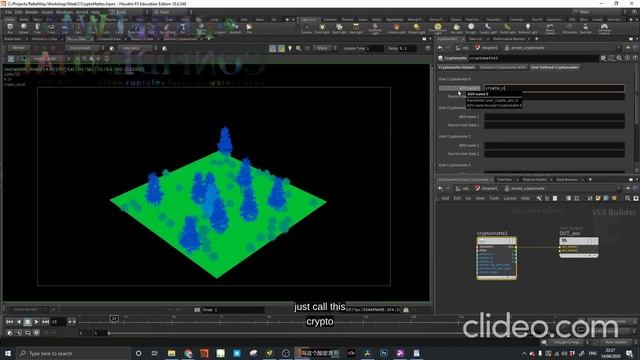Viewport: 640px width, 360px height.
Task: Click the AOV name 0 input field
Action: (554, 88)
